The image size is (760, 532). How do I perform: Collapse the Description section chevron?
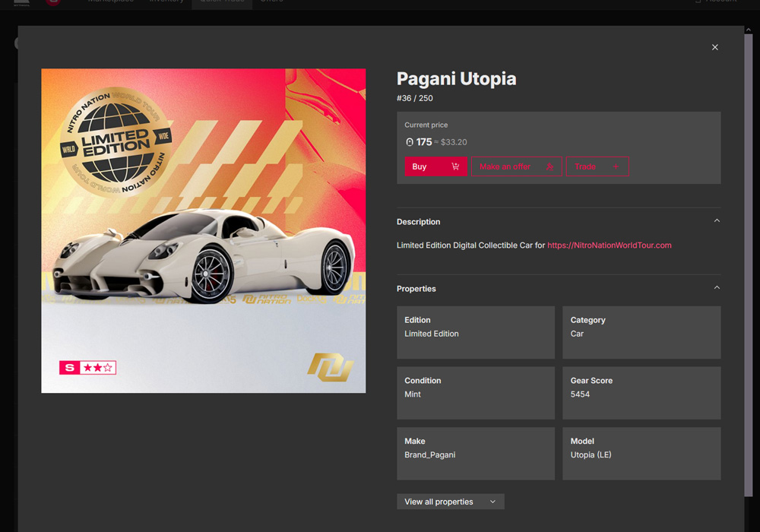pos(717,221)
